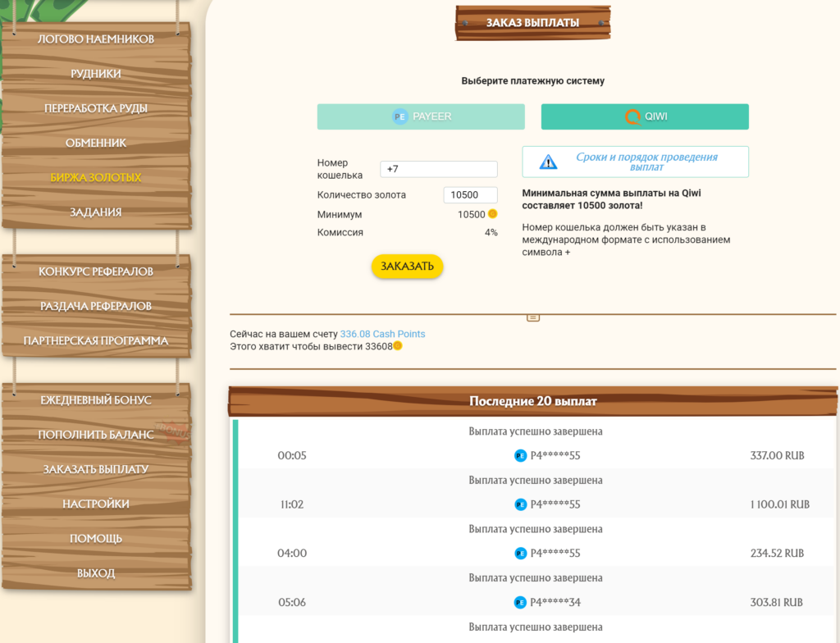Open НАСТРОЙКИ menu item
Viewport: 840px width, 643px height.
[x=96, y=504]
